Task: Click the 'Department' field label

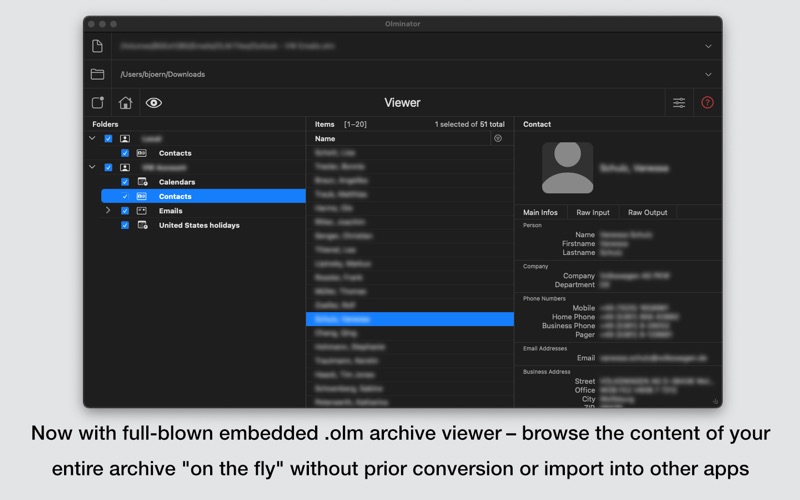Action: pyautogui.click(x=574, y=285)
